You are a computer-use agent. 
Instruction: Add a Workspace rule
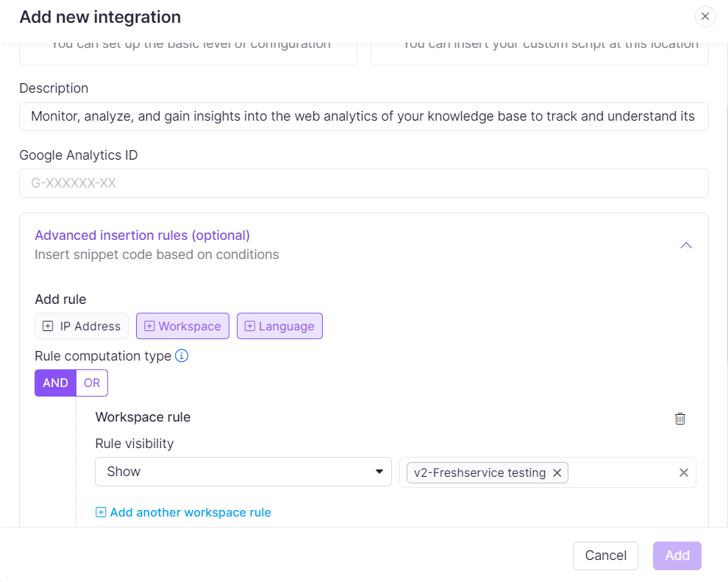pyautogui.click(x=182, y=326)
